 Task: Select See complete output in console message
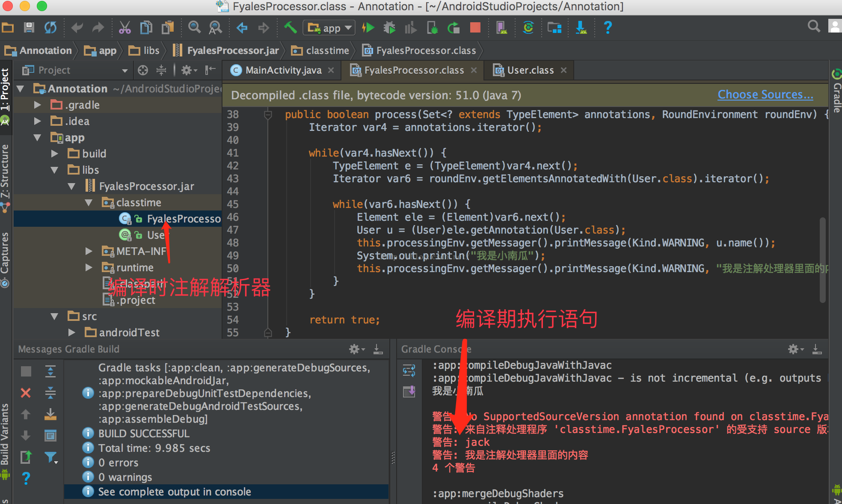pyautogui.click(x=175, y=492)
